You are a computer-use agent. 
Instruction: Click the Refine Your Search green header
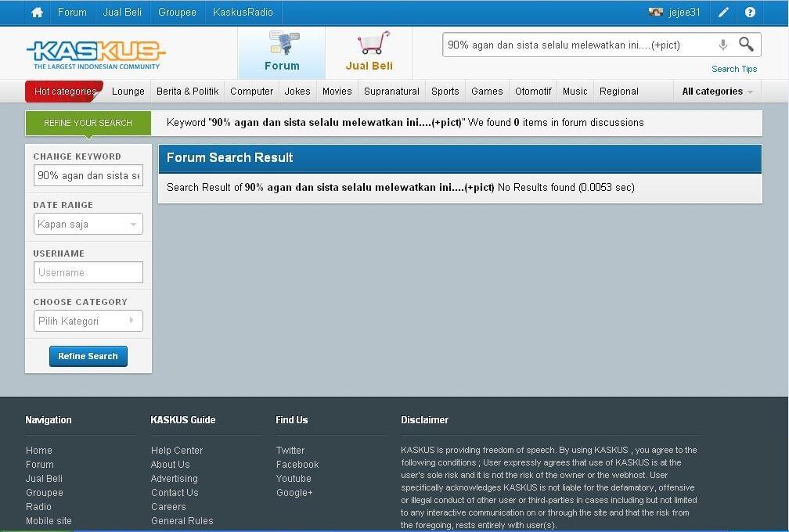point(88,123)
